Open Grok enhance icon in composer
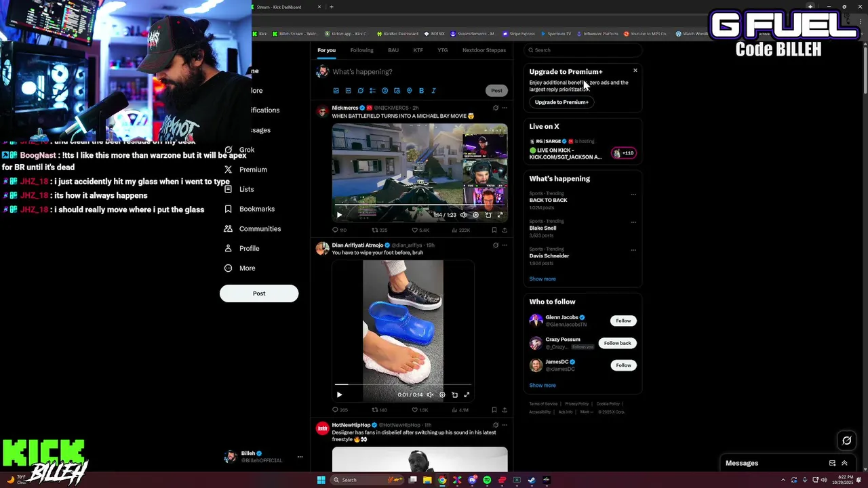The image size is (868, 488). pos(360,91)
